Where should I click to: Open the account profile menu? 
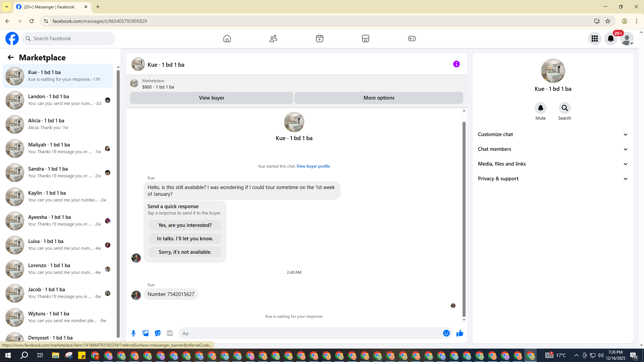[x=627, y=39]
